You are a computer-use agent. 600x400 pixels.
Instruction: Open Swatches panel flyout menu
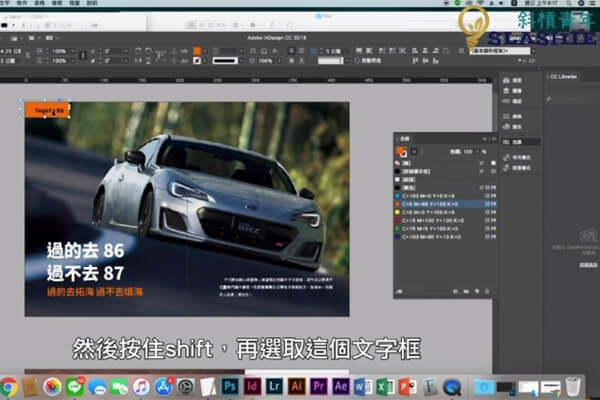click(494, 139)
